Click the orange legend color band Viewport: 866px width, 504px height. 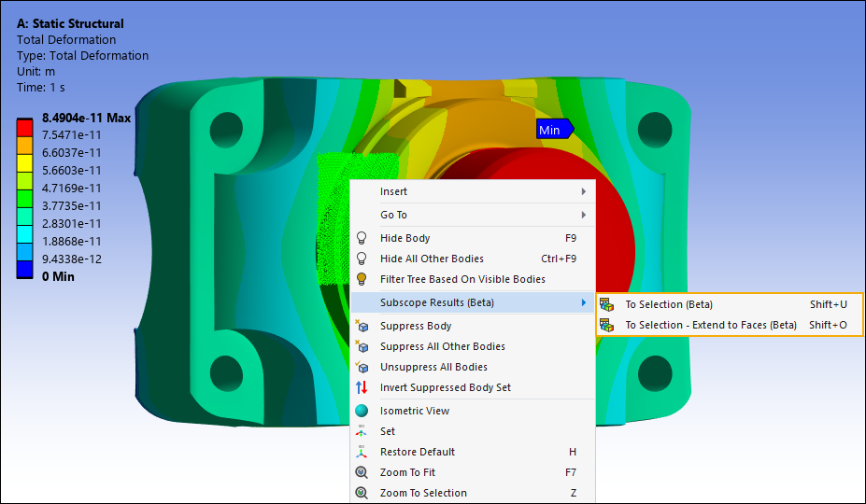25,146
